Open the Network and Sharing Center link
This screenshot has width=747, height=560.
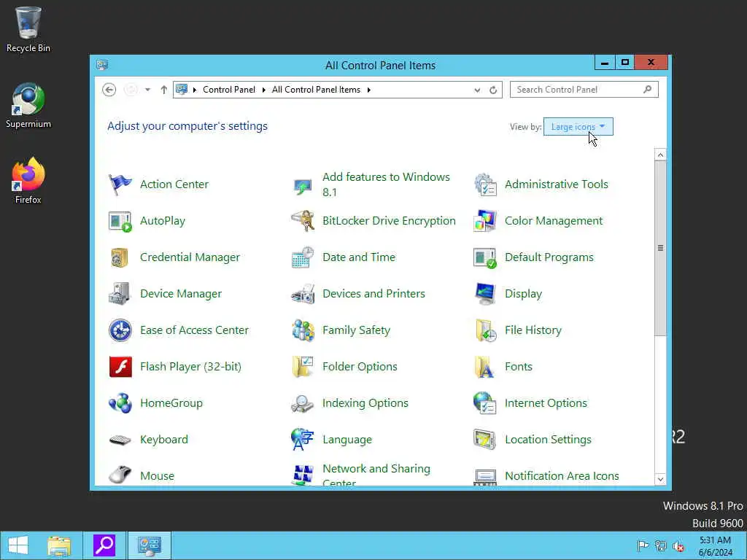(x=376, y=475)
